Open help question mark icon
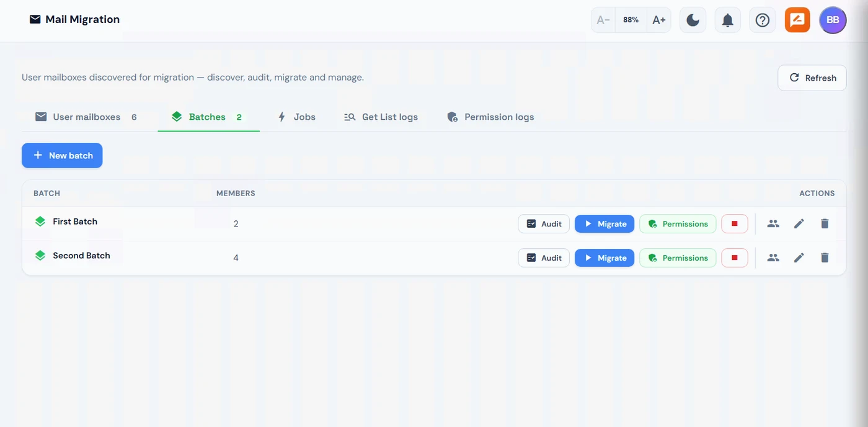This screenshot has width=868, height=427. pyautogui.click(x=763, y=20)
